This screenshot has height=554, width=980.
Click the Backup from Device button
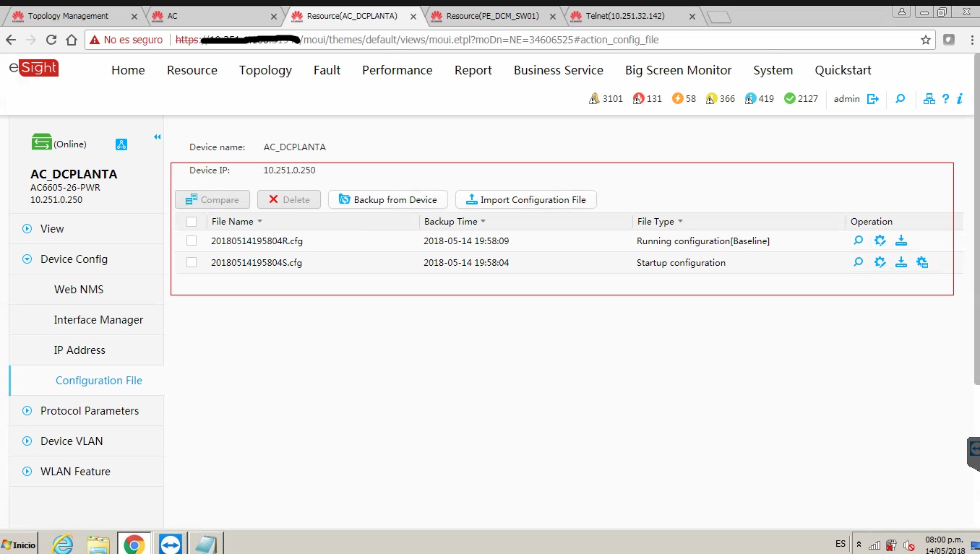388,199
